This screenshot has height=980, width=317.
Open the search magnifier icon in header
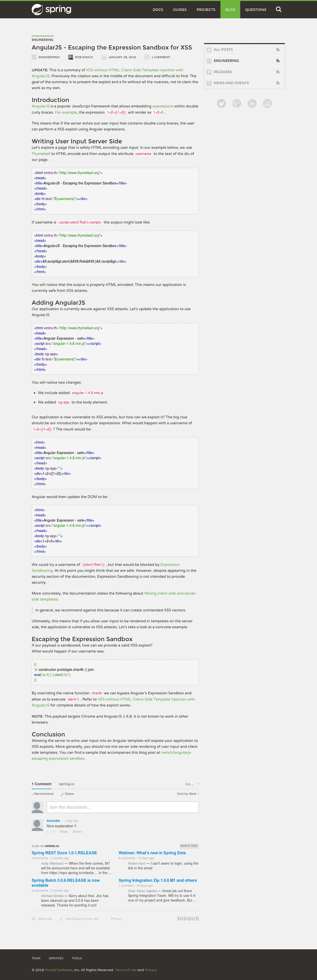click(279, 9)
